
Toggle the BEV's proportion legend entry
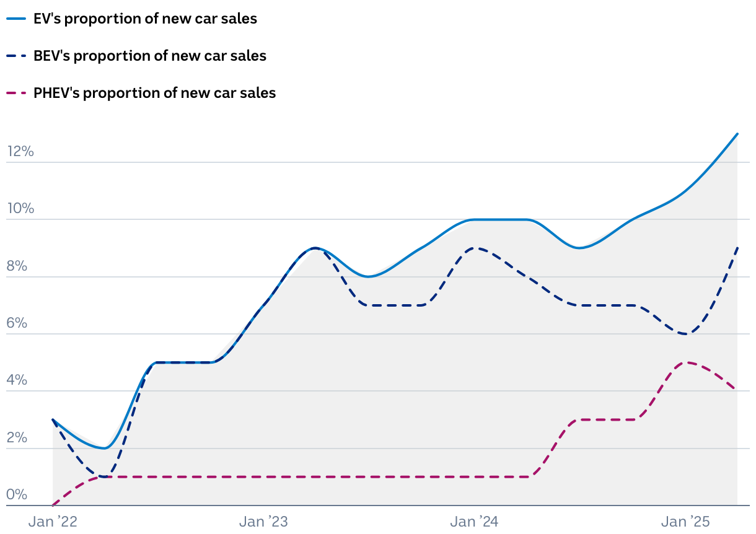[x=149, y=56]
